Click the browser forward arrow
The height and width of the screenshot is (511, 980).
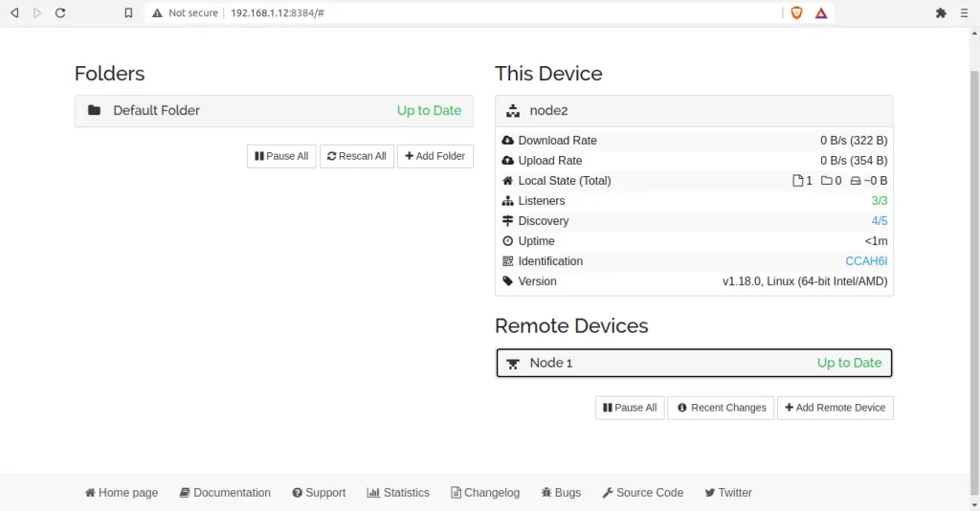click(37, 12)
